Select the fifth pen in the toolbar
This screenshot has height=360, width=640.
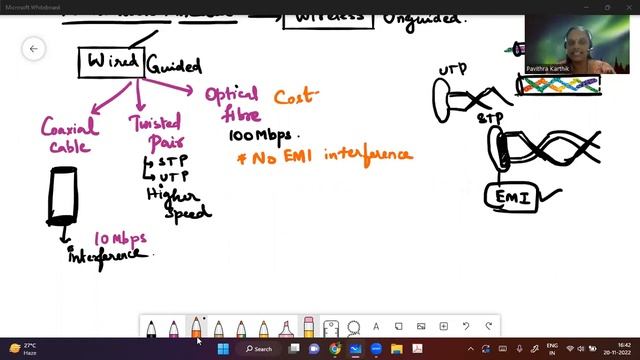241,329
